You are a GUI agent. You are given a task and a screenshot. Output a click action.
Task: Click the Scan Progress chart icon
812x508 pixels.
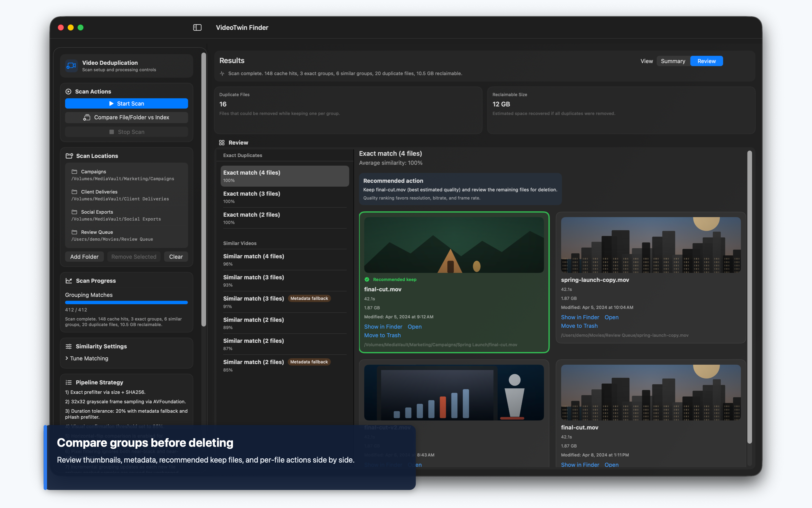click(x=69, y=281)
